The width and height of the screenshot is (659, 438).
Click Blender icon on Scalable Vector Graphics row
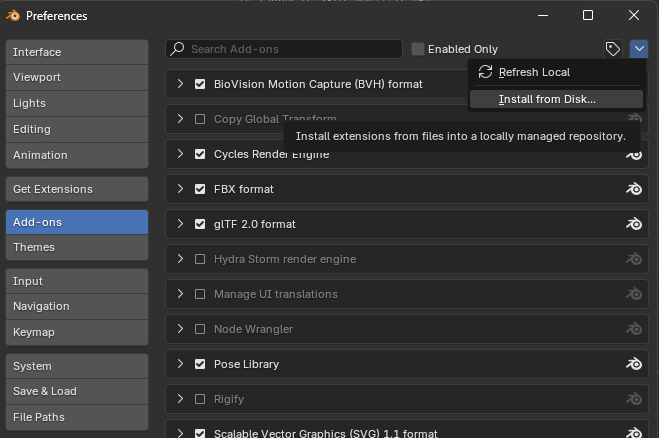point(634,433)
